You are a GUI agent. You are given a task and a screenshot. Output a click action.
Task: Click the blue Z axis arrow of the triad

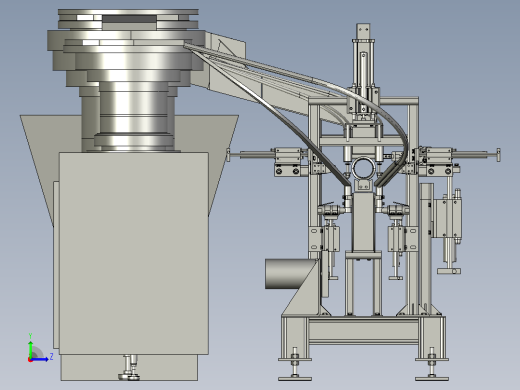pos(41,359)
